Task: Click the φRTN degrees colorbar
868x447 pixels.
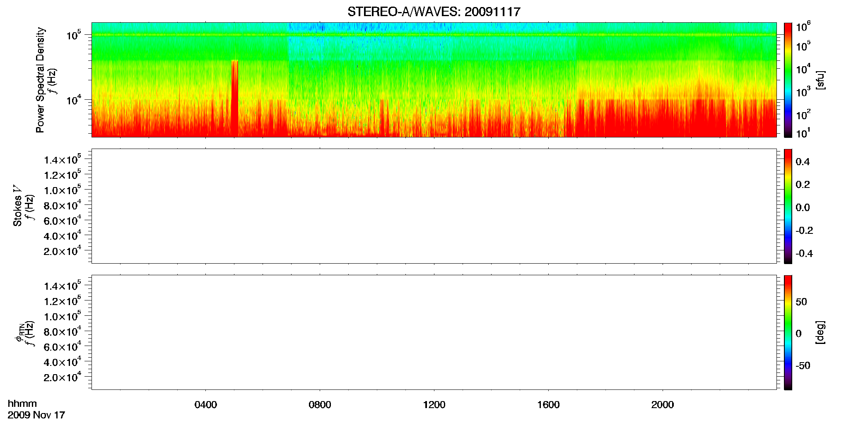Action: [788, 332]
